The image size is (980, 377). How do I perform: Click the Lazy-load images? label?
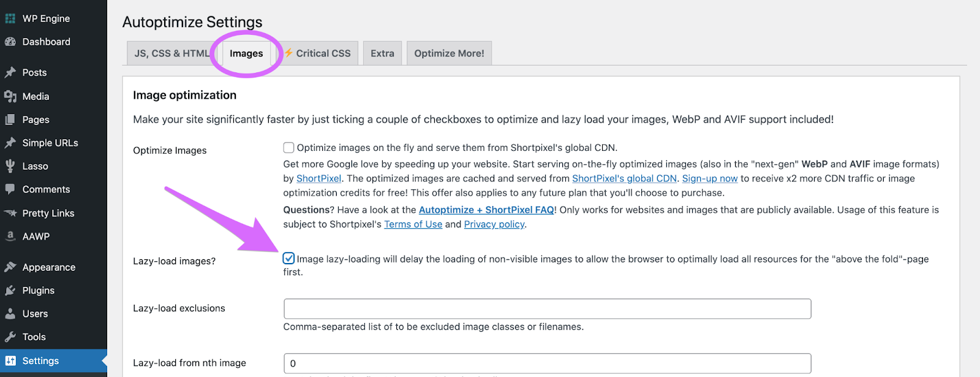click(174, 261)
